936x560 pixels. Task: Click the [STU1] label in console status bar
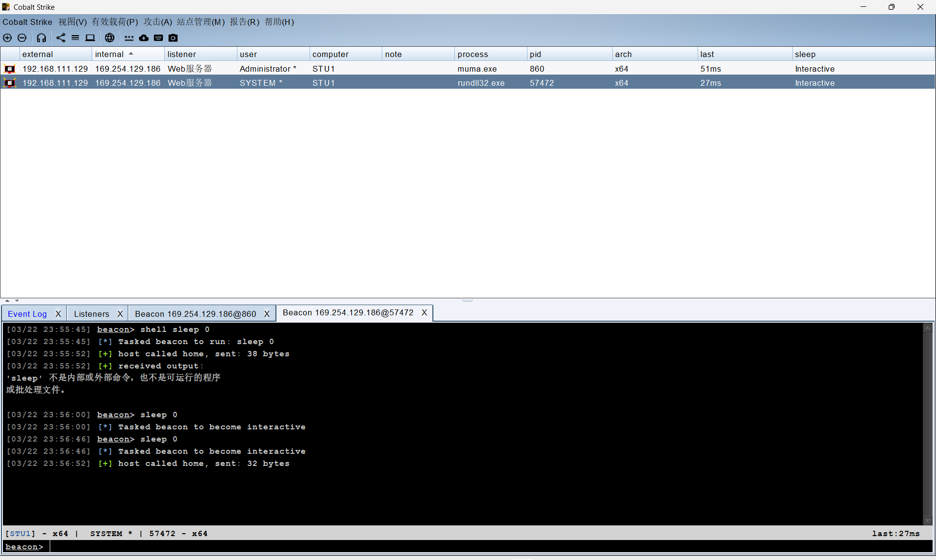[x=20, y=534]
